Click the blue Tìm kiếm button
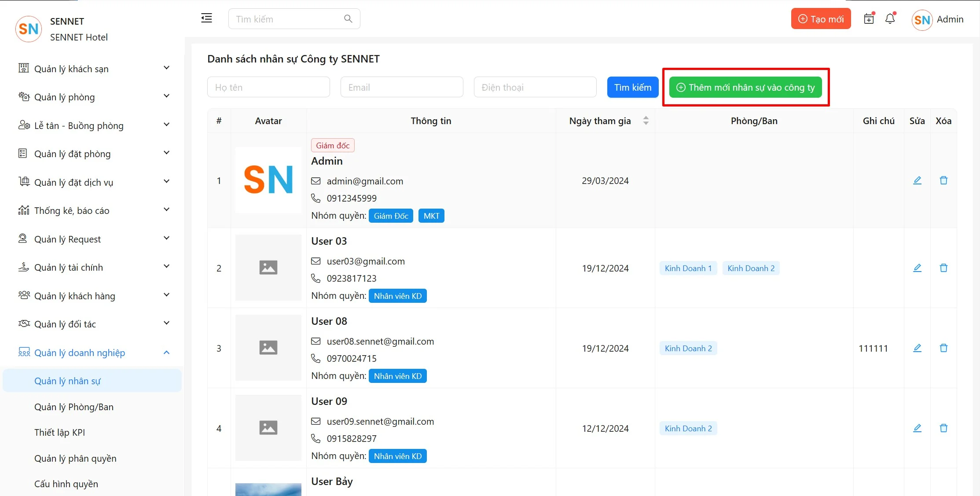Image resolution: width=980 pixels, height=496 pixels. tap(632, 87)
